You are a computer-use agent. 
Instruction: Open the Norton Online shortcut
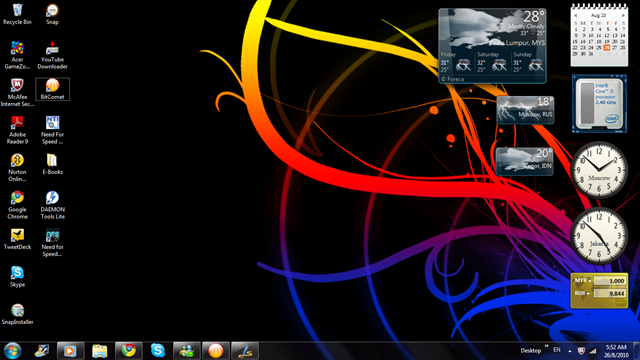pos(17,168)
